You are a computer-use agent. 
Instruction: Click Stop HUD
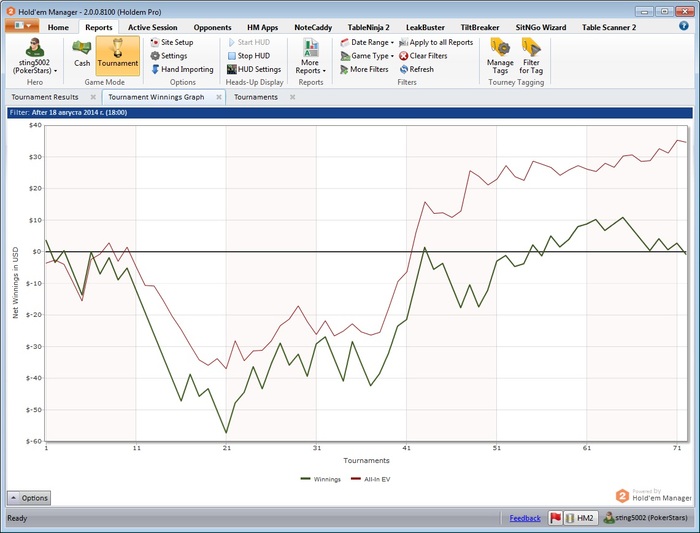(249, 56)
